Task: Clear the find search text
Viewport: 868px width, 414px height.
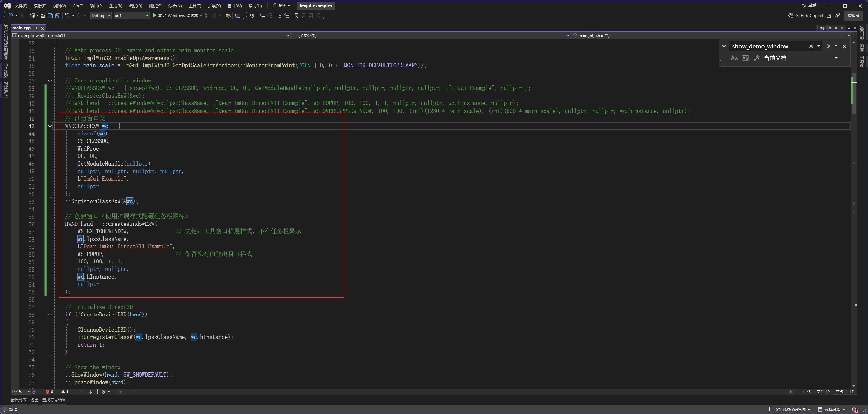Action: [811, 46]
